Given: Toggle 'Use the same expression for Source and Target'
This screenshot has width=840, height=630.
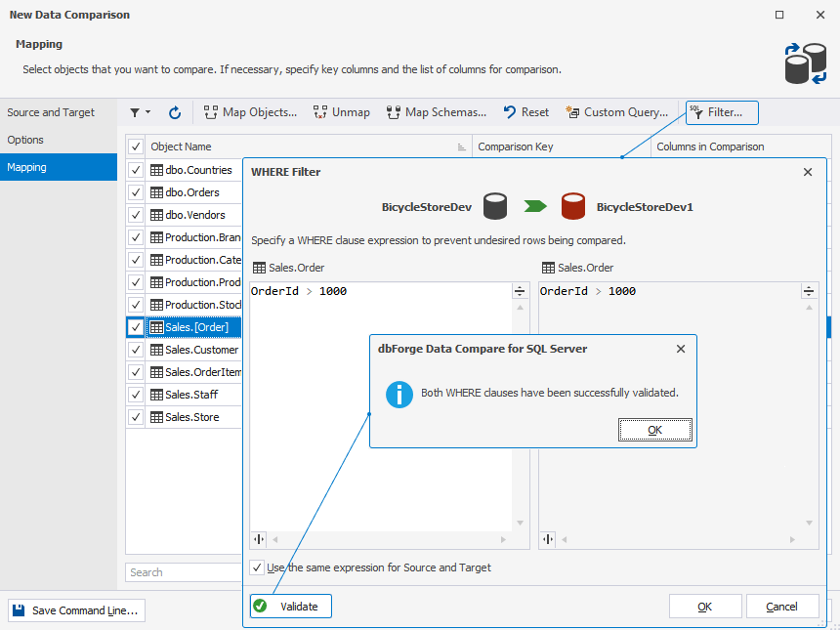Looking at the screenshot, I should 257,567.
